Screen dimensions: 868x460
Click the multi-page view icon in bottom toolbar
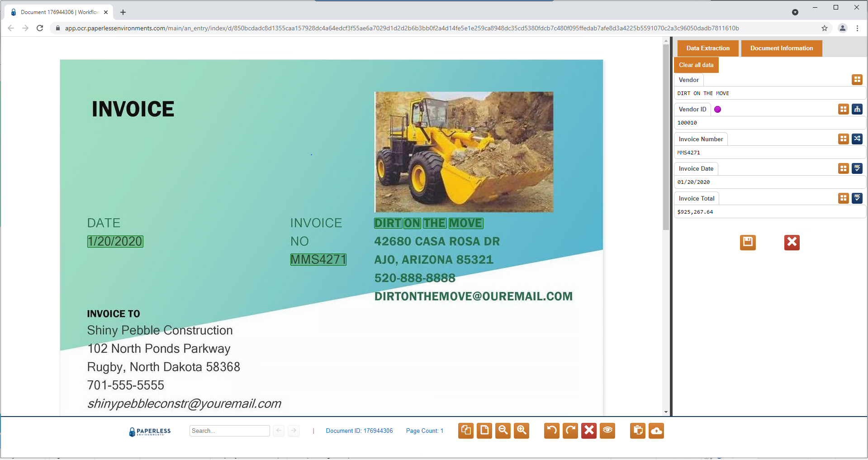(466, 431)
